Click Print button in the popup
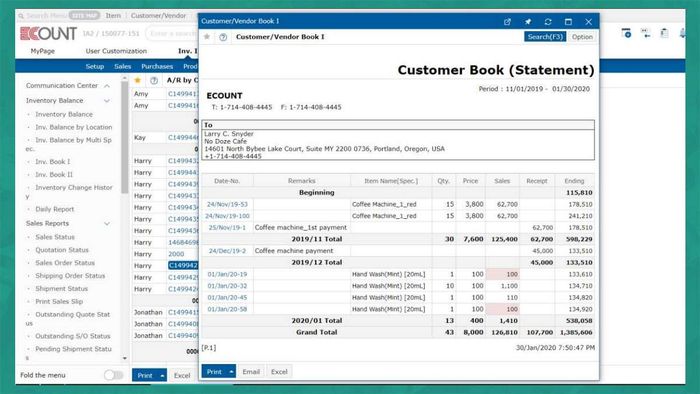 (214, 371)
